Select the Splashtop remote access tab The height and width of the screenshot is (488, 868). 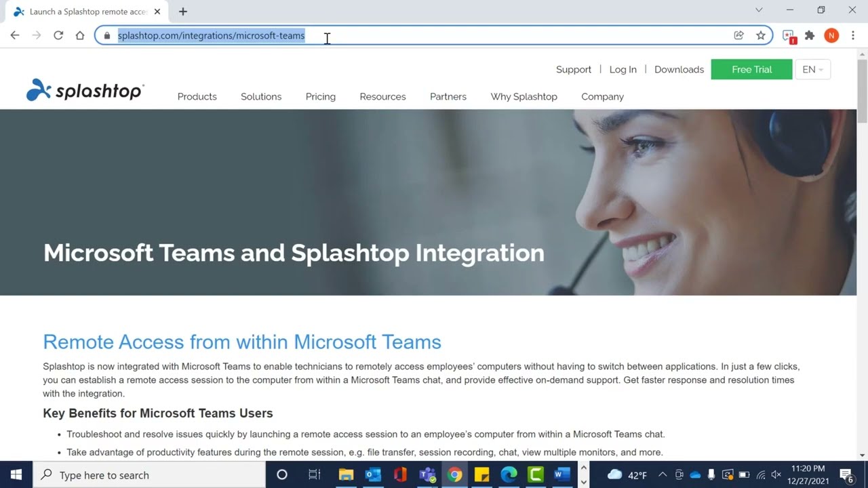(88, 12)
